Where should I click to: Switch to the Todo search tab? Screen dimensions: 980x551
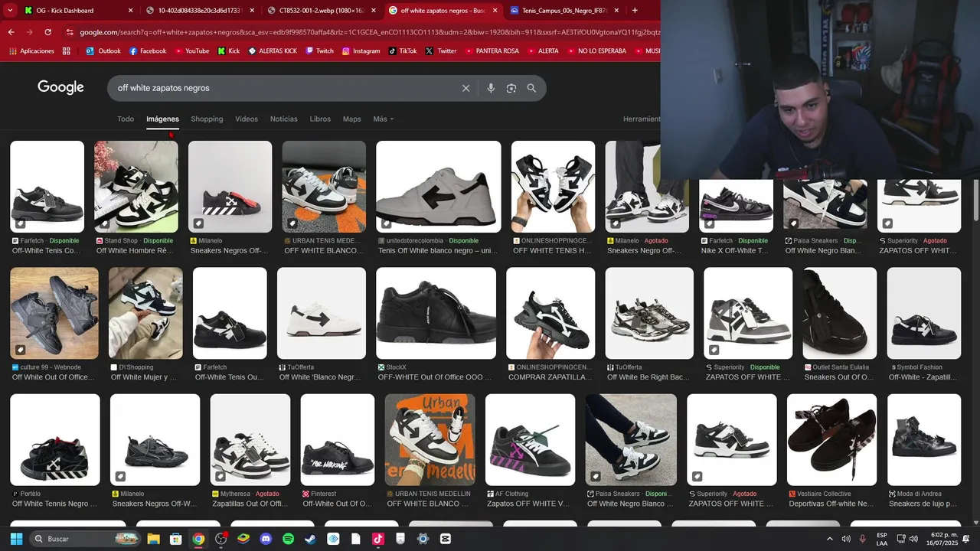pyautogui.click(x=126, y=119)
